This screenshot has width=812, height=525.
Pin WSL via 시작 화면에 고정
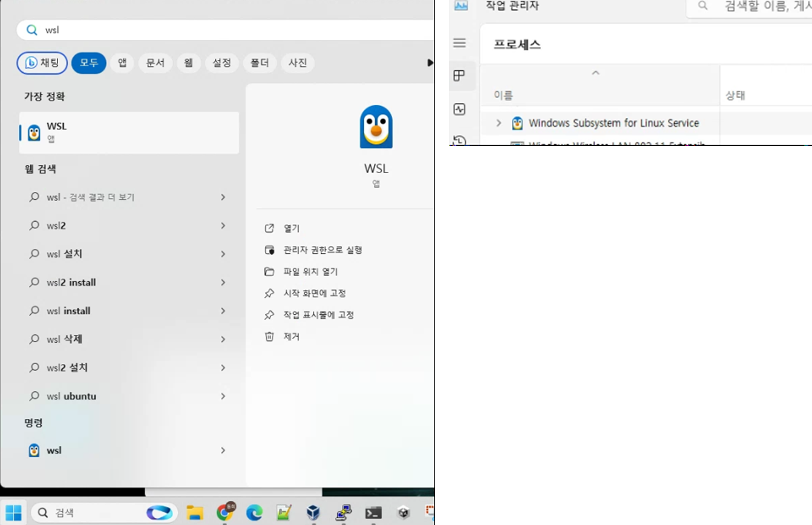(x=315, y=293)
